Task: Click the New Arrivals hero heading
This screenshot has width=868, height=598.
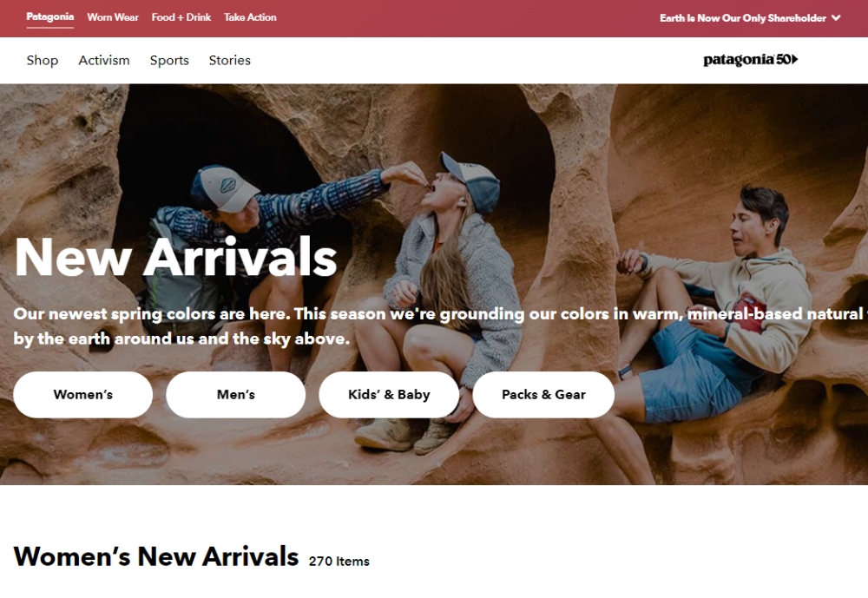Action: [x=176, y=256]
